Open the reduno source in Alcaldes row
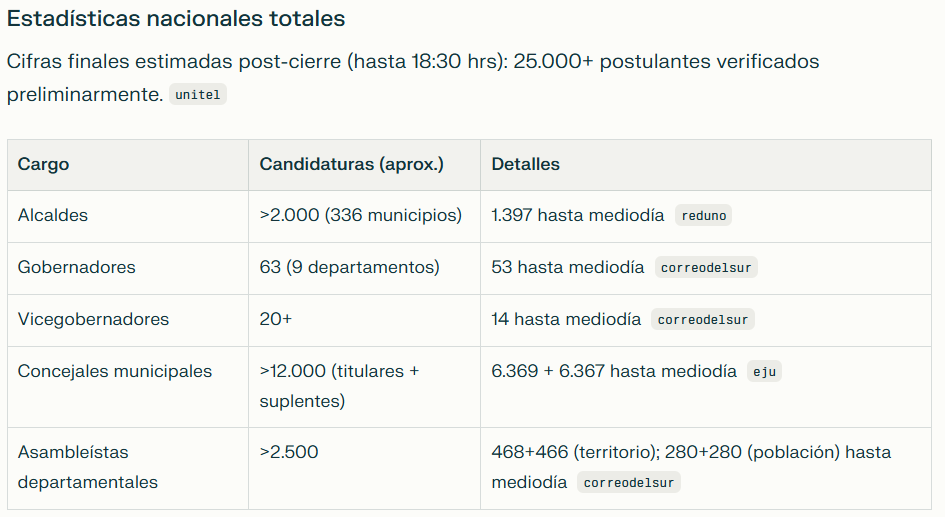Viewport: 945px width, 517px height. (x=704, y=215)
